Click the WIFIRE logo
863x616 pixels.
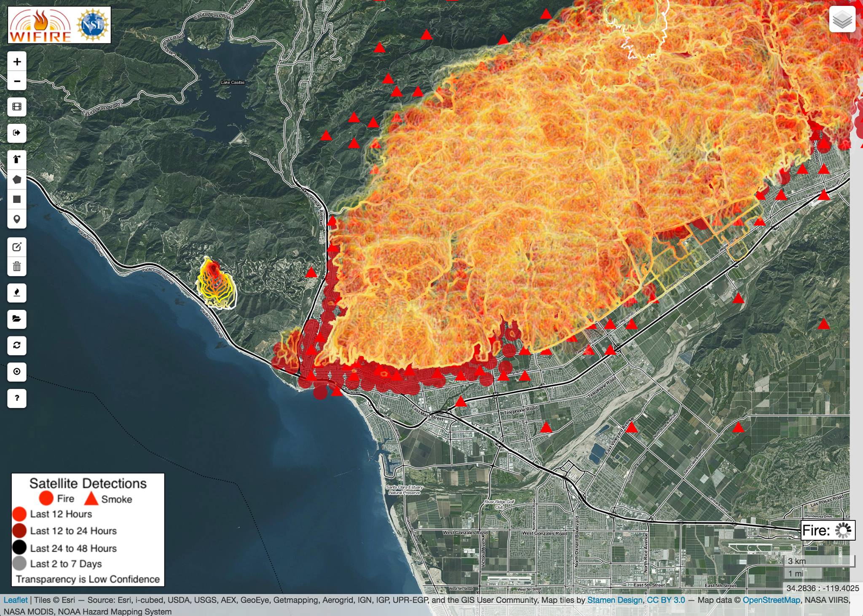[x=40, y=25]
